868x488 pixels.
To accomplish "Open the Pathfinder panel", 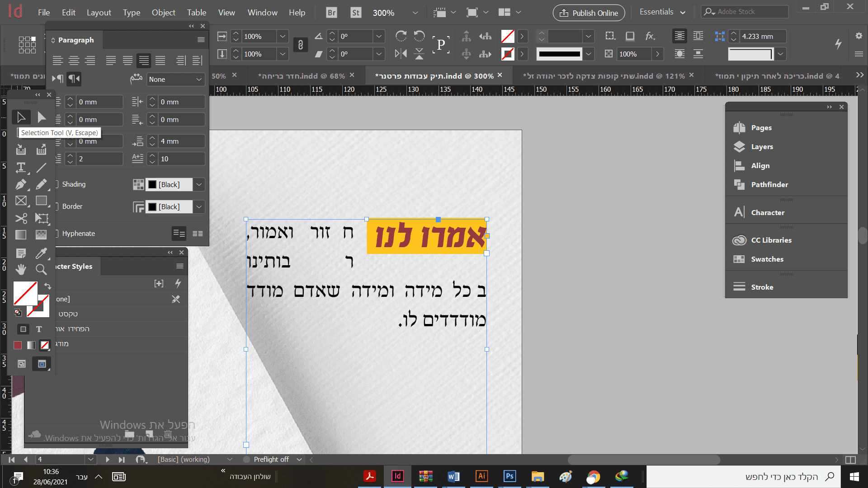I will pyautogui.click(x=769, y=184).
